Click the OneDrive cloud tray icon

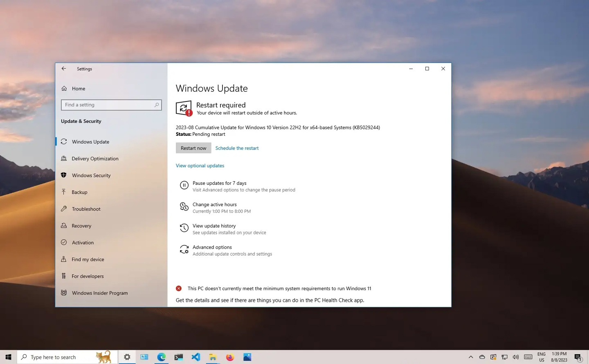(x=482, y=357)
